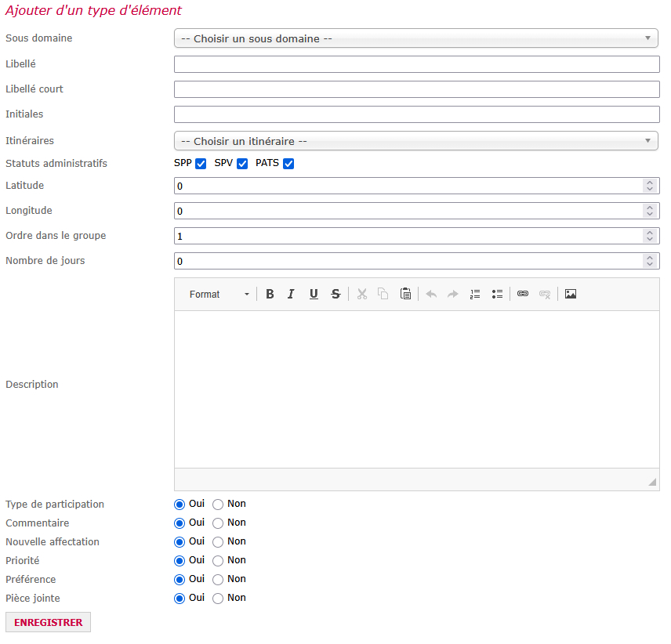The height and width of the screenshot is (644, 671).
Task: Click the Copy icon in editor toolbar
Action: click(x=383, y=295)
